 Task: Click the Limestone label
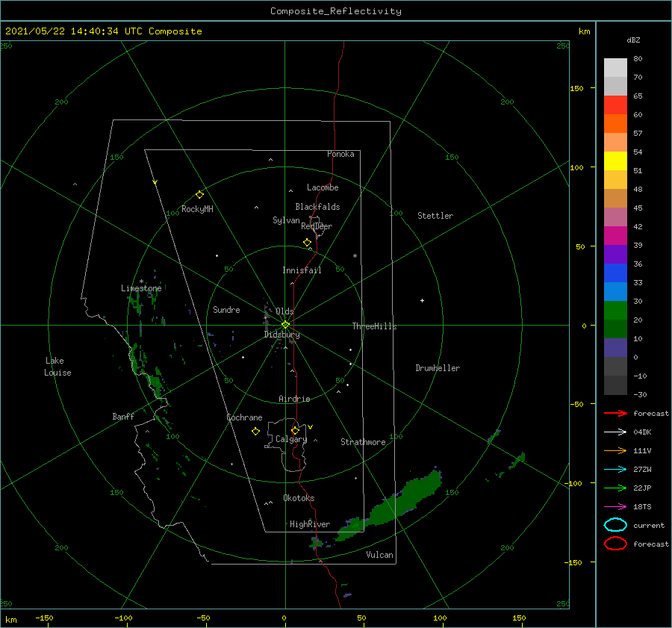coord(141,288)
